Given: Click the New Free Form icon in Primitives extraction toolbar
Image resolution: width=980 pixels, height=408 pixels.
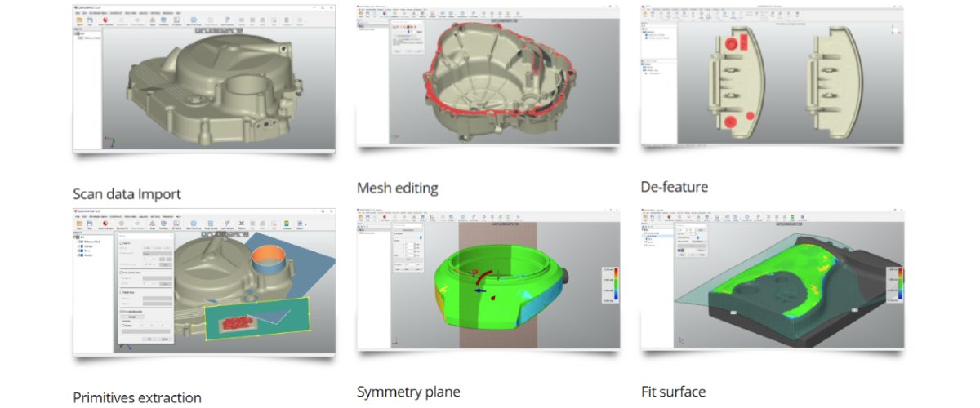Looking at the screenshot, I should 192,224.
